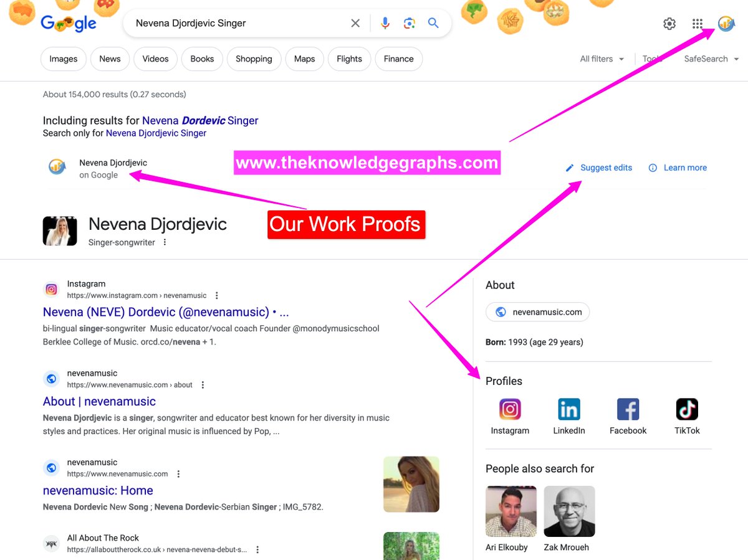The image size is (748, 560).
Task: Switch to the Flights tab
Action: (x=349, y=59)
